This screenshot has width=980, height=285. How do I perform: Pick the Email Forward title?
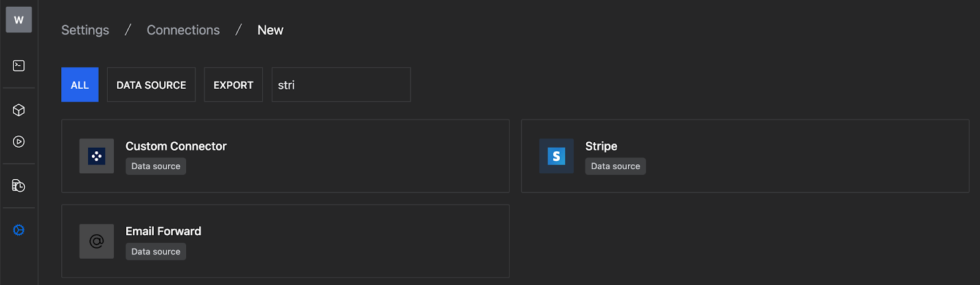pos(163,231)
